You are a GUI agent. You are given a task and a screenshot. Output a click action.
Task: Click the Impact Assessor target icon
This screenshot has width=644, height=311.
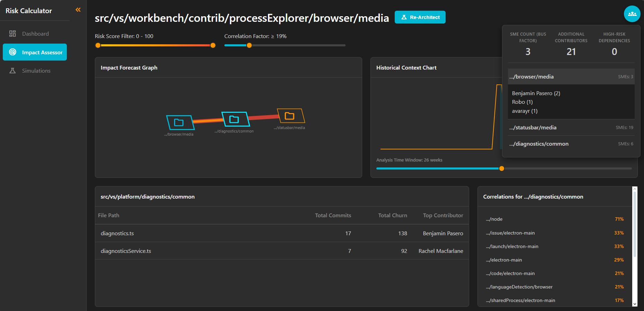pos(12,52)
